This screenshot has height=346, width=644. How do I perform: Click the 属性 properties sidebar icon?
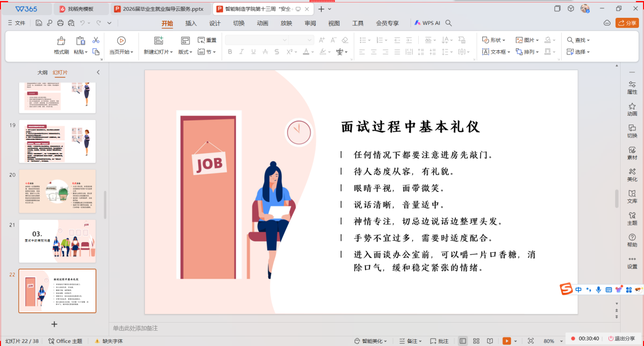(x=632, y=88)
